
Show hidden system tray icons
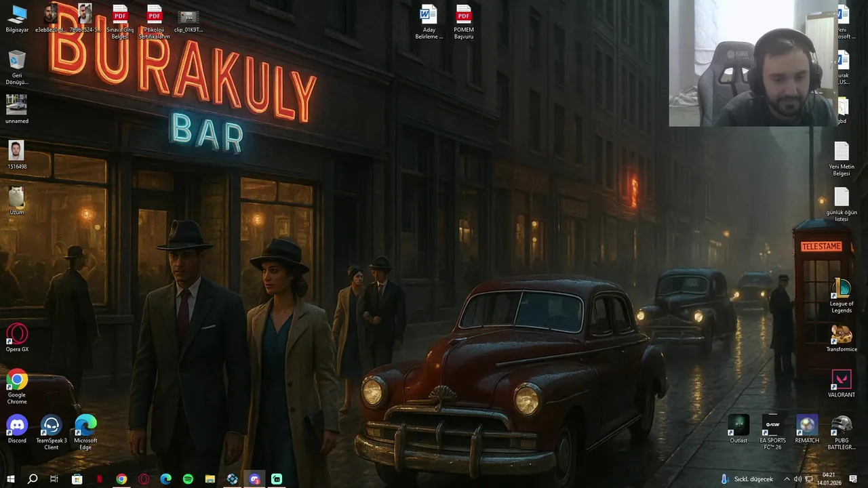787,479
